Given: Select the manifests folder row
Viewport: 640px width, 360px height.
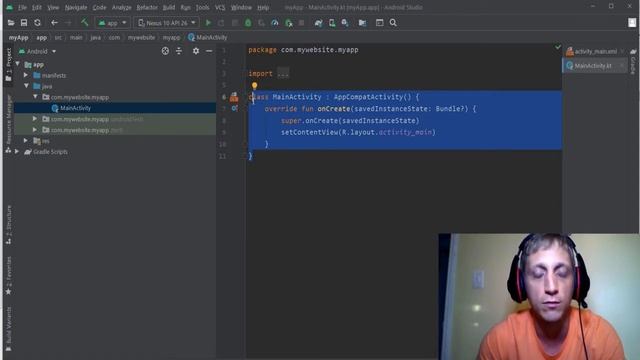Looking at the screenshot, I should pos(115,76).
